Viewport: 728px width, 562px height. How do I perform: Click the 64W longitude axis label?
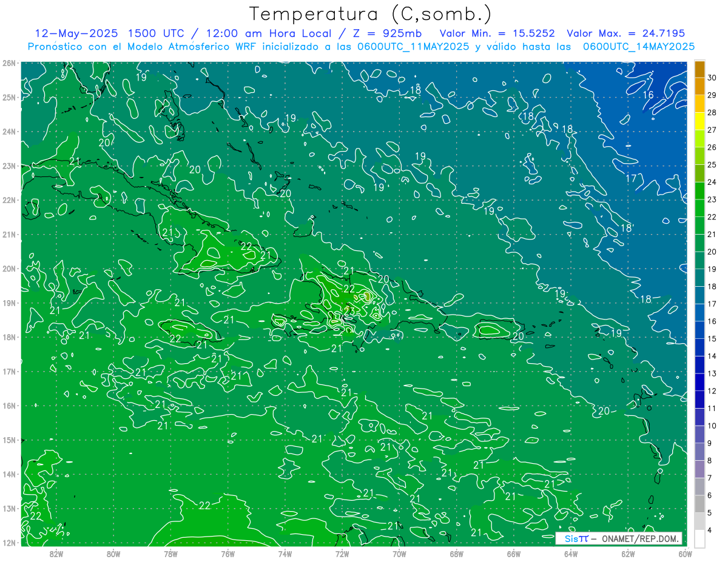pyautogui.click(x=571, y=554)
